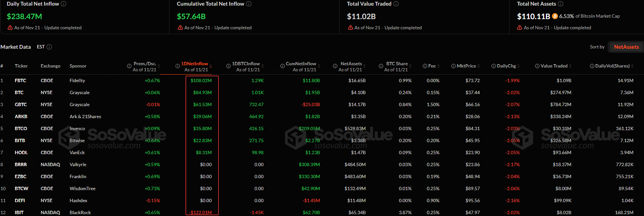
Task: Click the EST timezone label
Action: 41,47
